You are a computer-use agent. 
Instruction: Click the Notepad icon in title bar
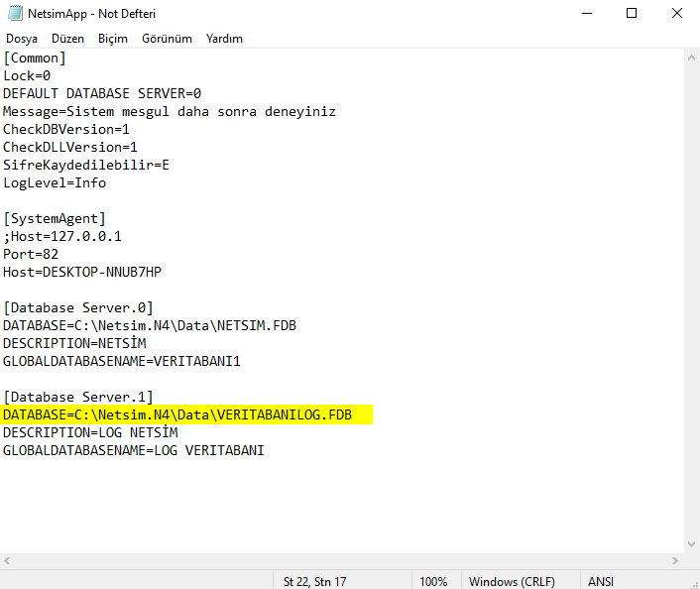tap(15, 13)
